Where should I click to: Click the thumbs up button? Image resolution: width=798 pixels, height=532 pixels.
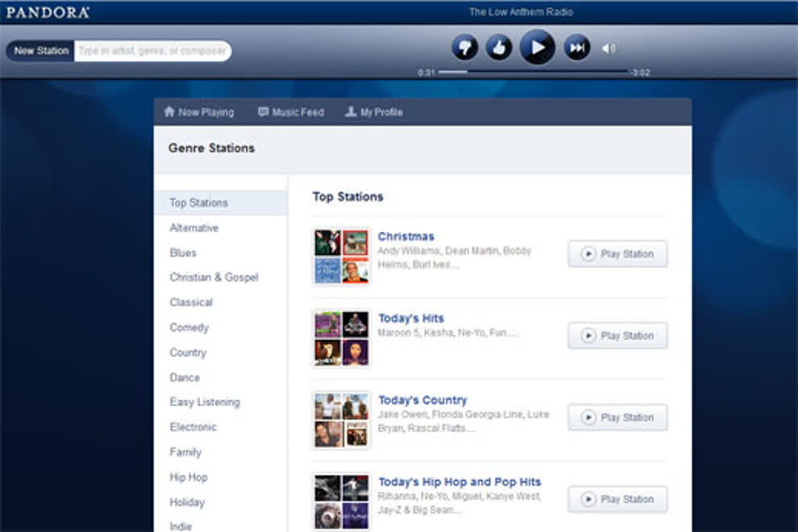click(499, 48)
